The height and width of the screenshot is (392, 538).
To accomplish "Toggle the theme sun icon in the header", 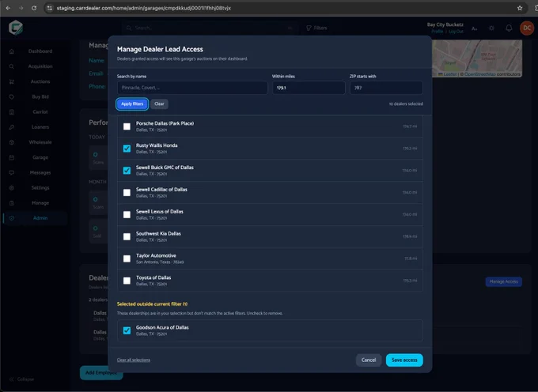I will tap(491, 28).
